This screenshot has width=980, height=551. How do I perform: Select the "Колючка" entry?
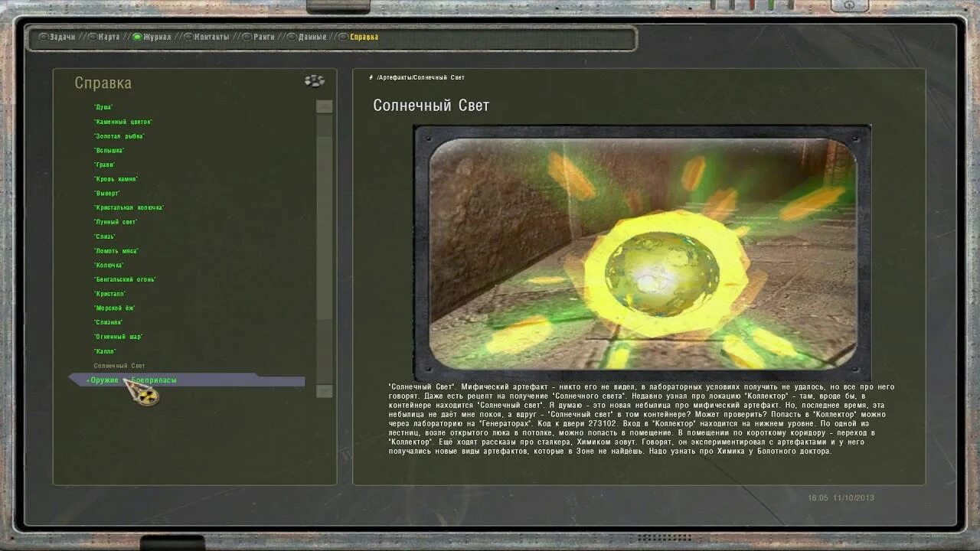point(109,265)
